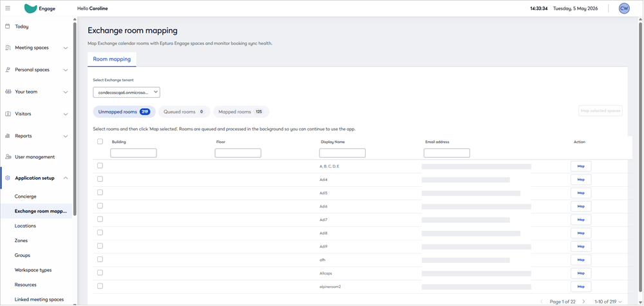Click the Adi9 display name
Screen dimensions: 644x306
pos(323,247)
